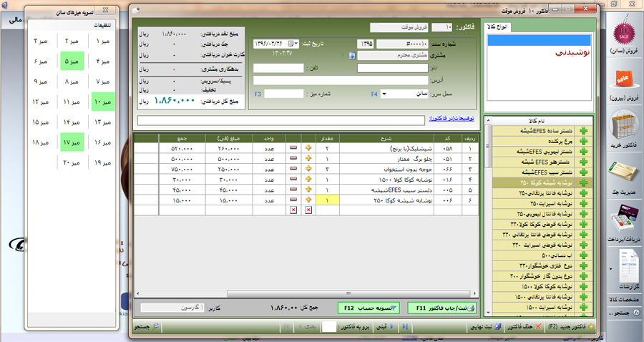Viewport: 644px width, 342px height.
Task: Open the reports (گزارشات) icon
Action: click(621, 265)
